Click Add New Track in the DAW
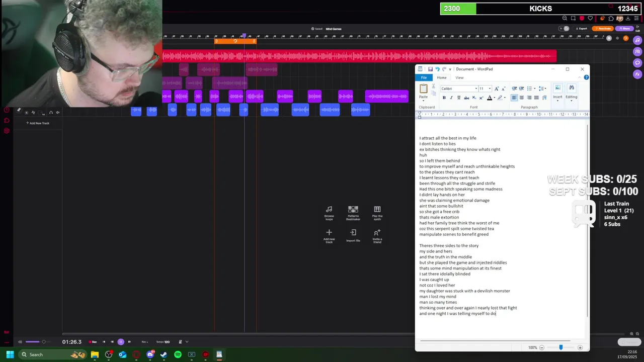 pos(38,123)
